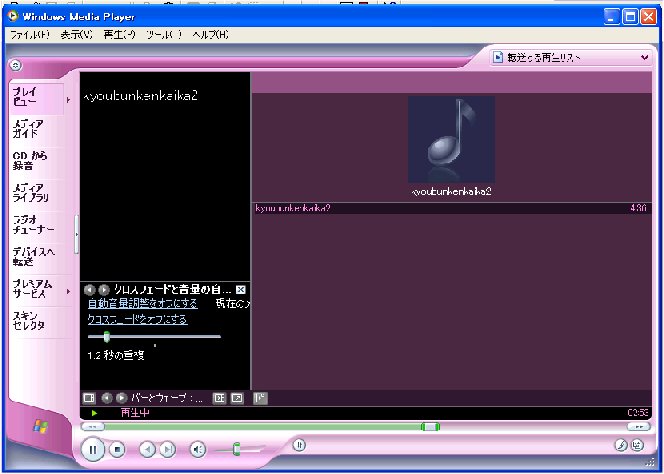Open the スキン セレクタ tab
The width and height of the screenshot is (664, 474).
(36, 321)
